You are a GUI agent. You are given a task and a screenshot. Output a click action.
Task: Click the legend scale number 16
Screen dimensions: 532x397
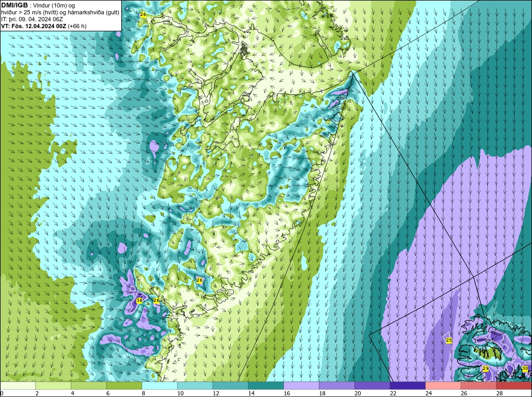pyautogui.click(x=287, y=393)
